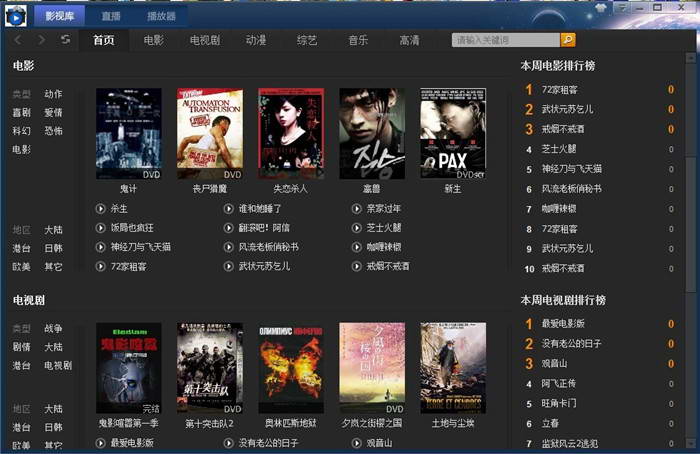Click play icon beside 观音山 under TV thumbnails

[x=356, y=443]
